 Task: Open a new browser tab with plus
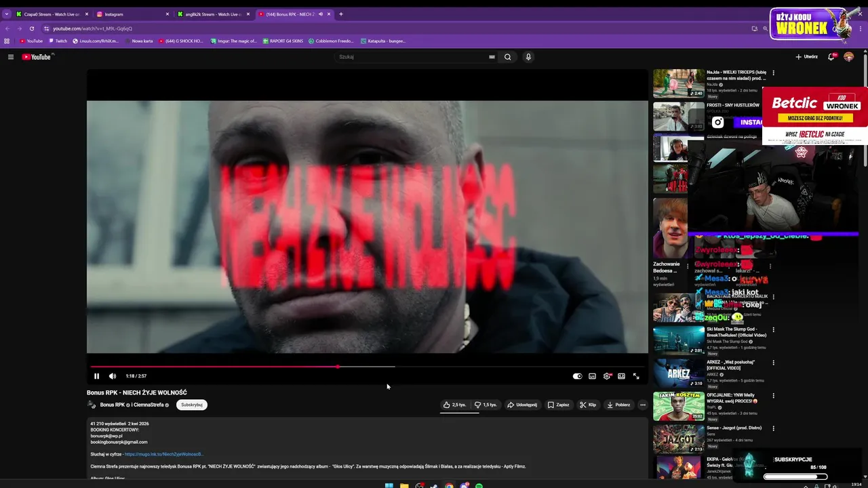click(341, 14)
